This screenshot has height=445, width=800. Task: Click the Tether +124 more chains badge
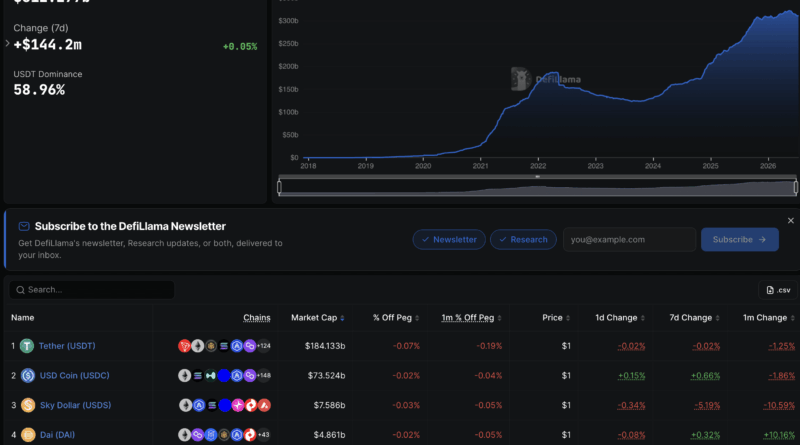[x=264, y=346]
